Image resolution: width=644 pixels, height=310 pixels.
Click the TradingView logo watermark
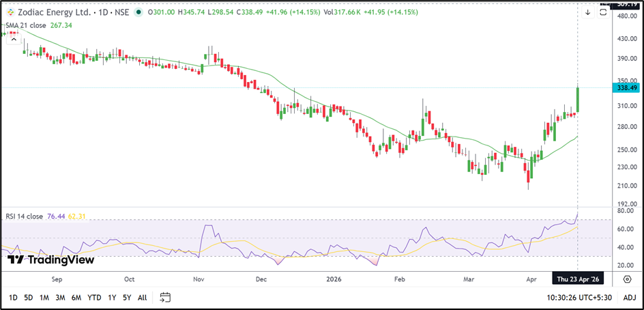point(50,259)
